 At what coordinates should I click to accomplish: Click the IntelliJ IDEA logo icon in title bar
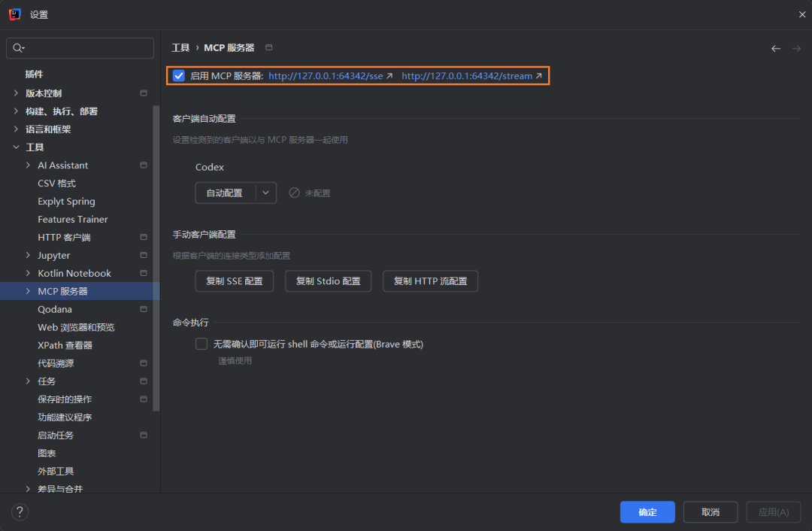(14, 14)
